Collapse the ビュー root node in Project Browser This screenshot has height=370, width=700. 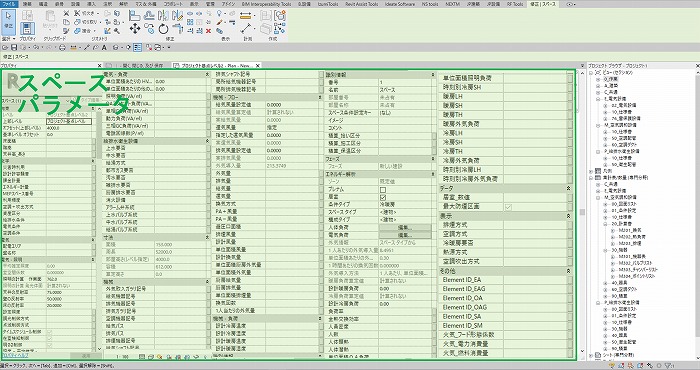click(x=592, y=72)
